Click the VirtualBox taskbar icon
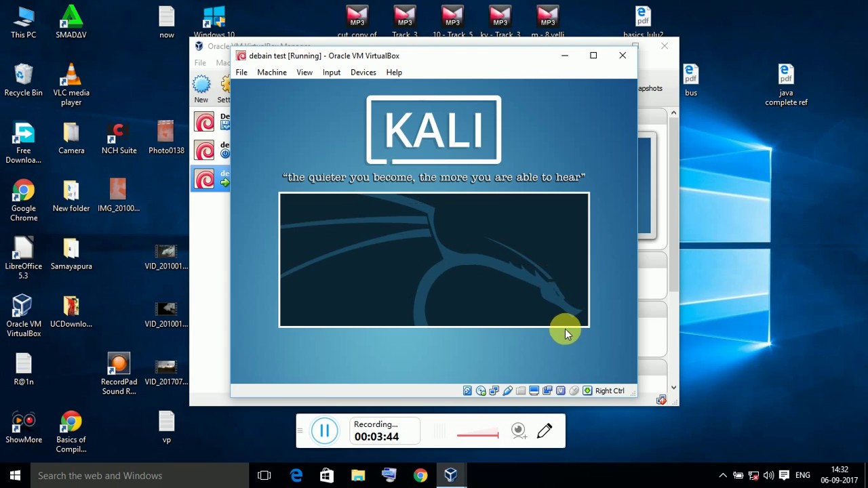 451,476
